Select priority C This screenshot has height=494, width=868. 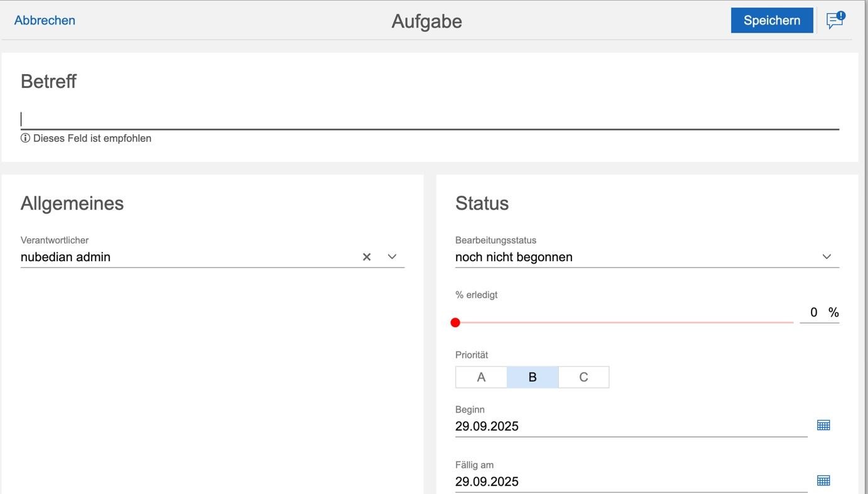583,377
